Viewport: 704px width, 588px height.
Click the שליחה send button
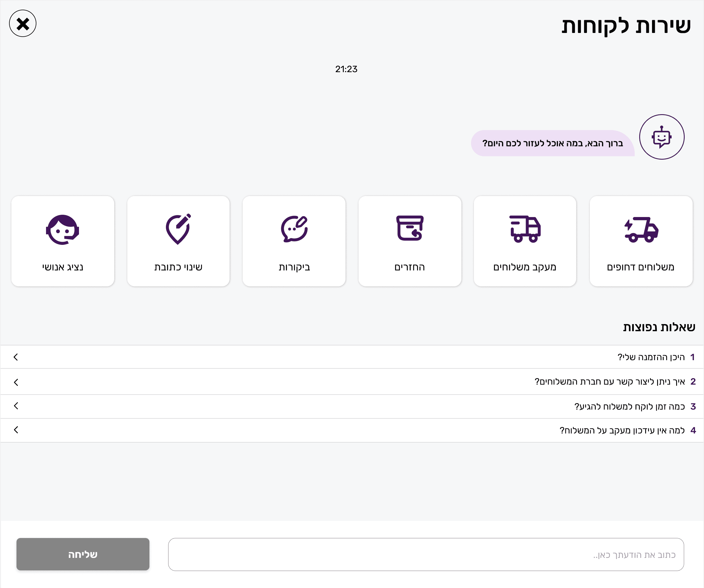pyautogui.click(x=83, y=554)
